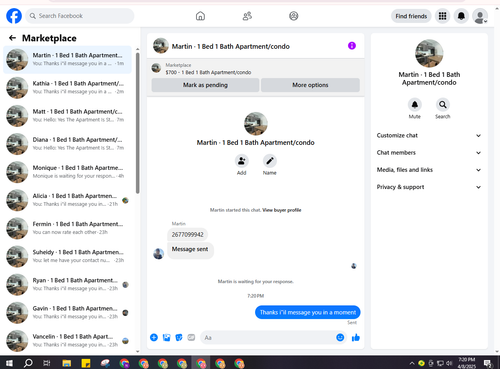
Task: Open the emoji picker
Action: (x=340, y=338)
